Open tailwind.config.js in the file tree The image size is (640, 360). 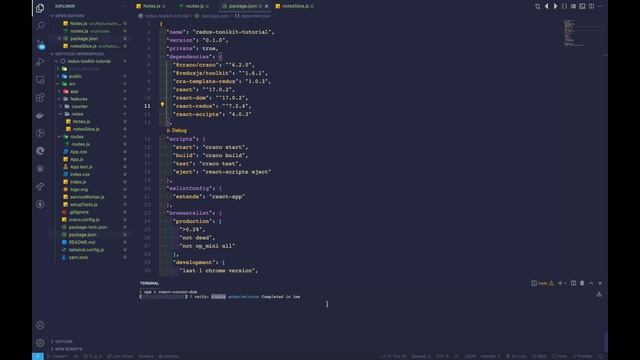(x=86, y=250)
